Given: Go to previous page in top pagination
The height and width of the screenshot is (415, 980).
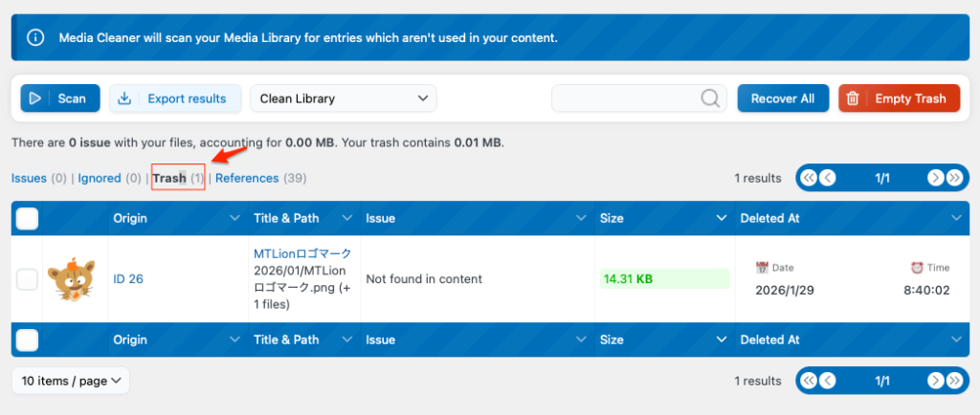Looking at the screenshot, I should pos(828,178).
